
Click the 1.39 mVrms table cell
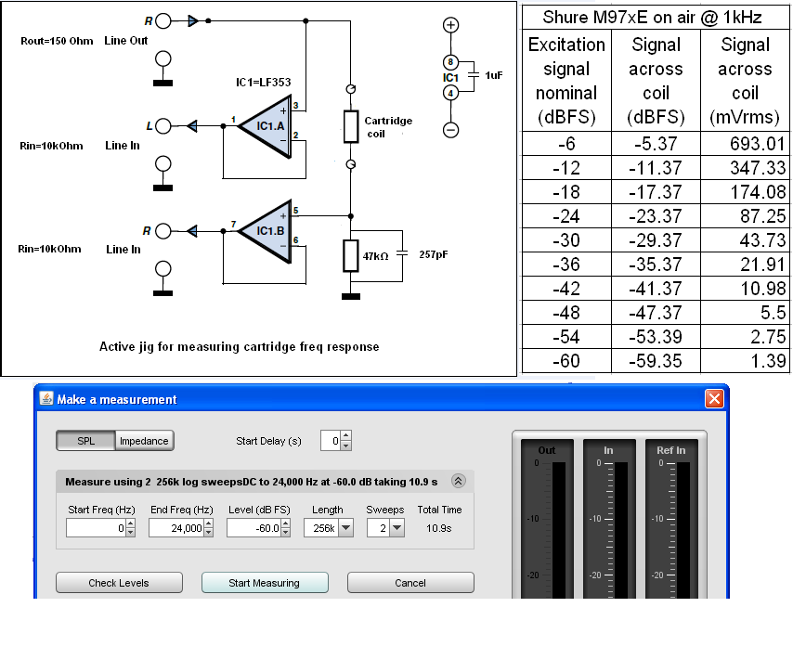tap(745, 361)
